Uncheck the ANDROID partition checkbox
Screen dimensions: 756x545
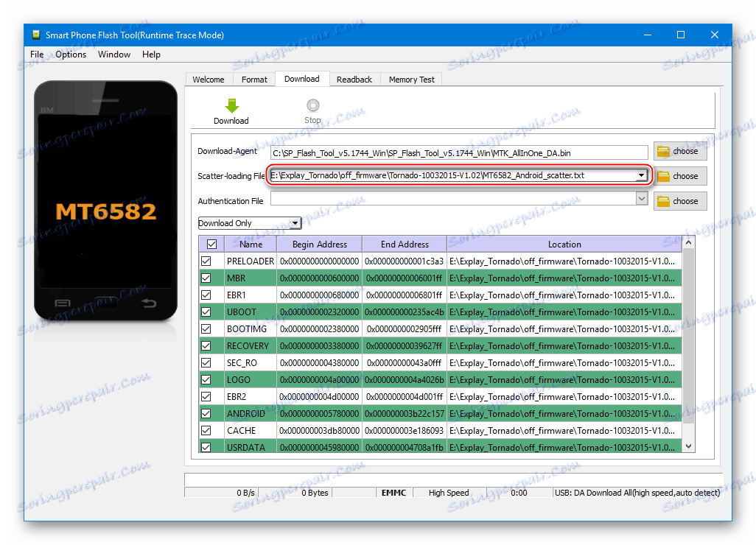(x=206, y=413)
